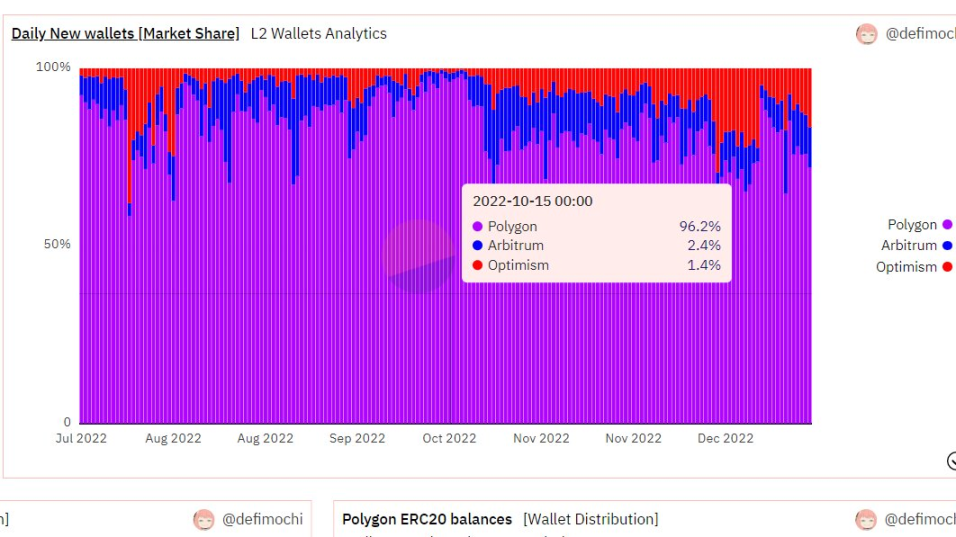The image size is (956, 537).
Task: Click the Jul 2022 x-axis label
Action: pos(80,438)
